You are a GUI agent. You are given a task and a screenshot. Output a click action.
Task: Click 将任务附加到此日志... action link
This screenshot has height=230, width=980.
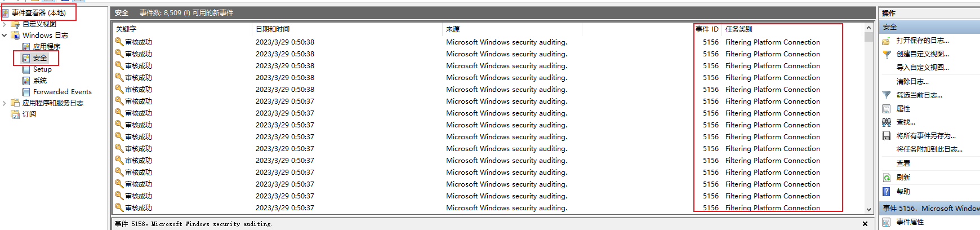929,149
